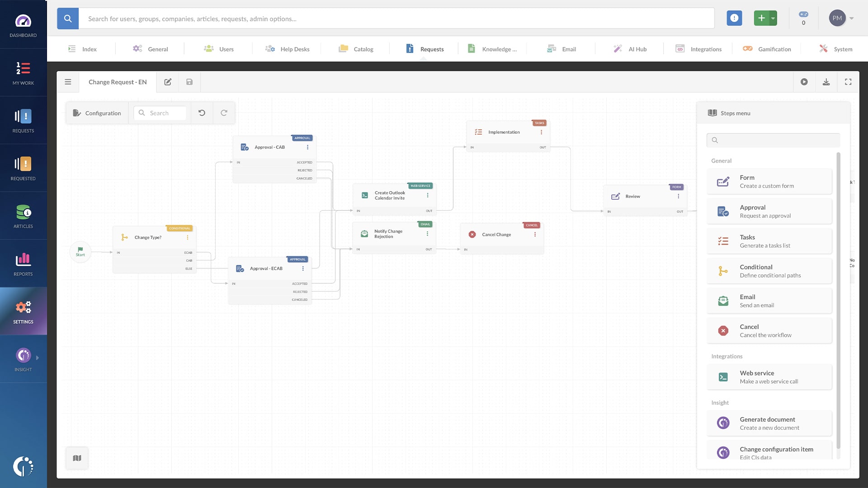This screenshot has width=868, height=488.
Task: Click the three-dot menu on Approval-CAB node
Action: pos(307,147)
